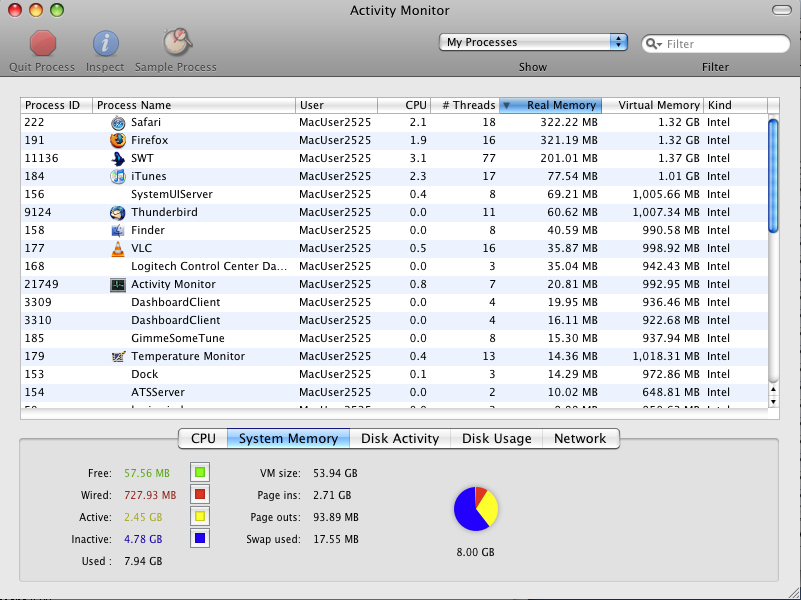The image size is (801, 600).
Task: Click the yellow Active memory color swatch
Action: [x=200, y=516]
